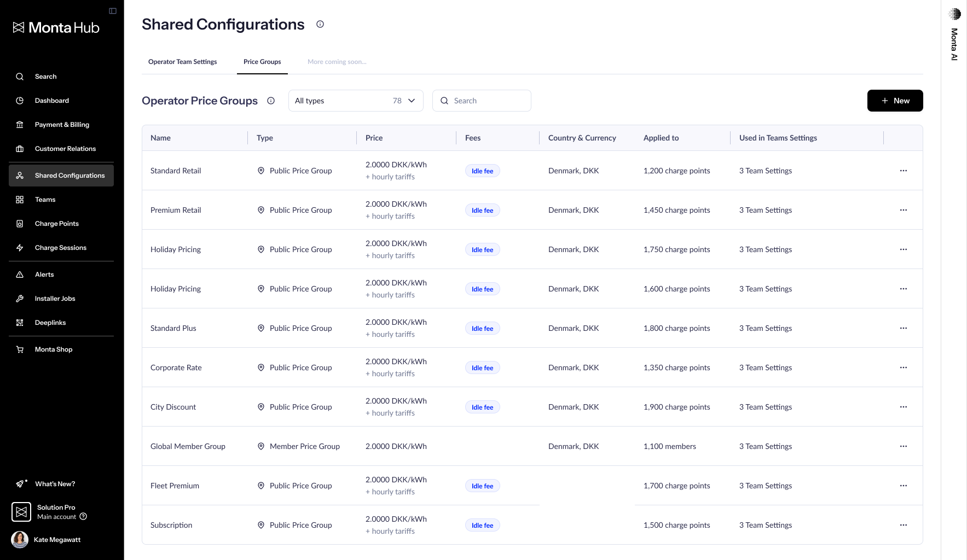967x560 pixels.
Task: Open Solution Pro account switcher
Action: (x=49, y=512)
